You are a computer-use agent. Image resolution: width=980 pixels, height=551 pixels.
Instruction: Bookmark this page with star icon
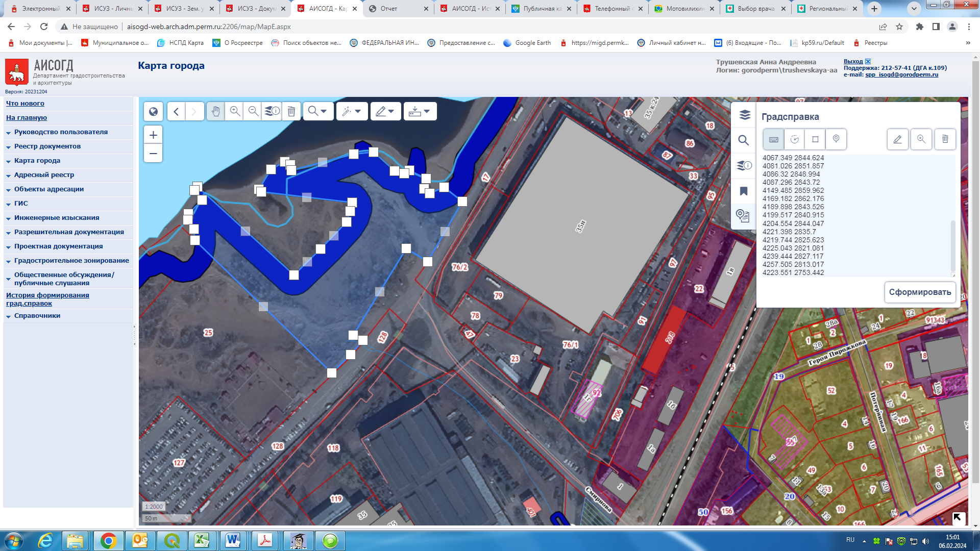coord(899,27)
